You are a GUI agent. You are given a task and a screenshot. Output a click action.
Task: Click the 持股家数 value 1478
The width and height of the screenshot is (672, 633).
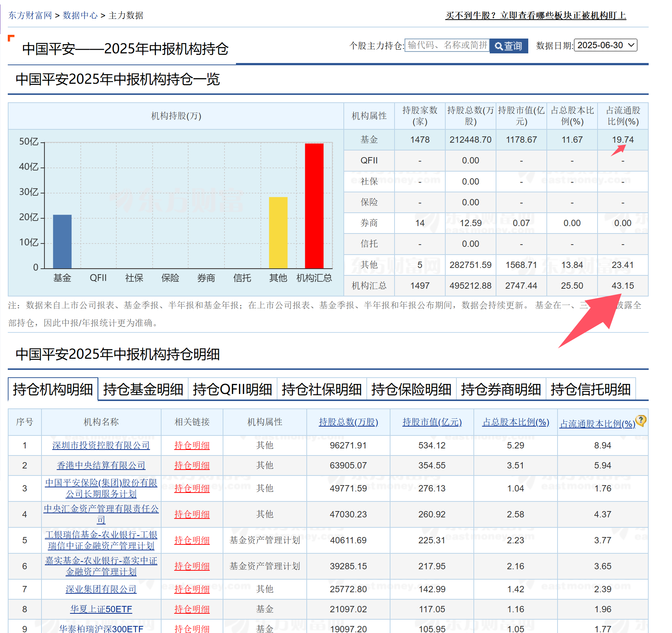click(x=420, y=140)
